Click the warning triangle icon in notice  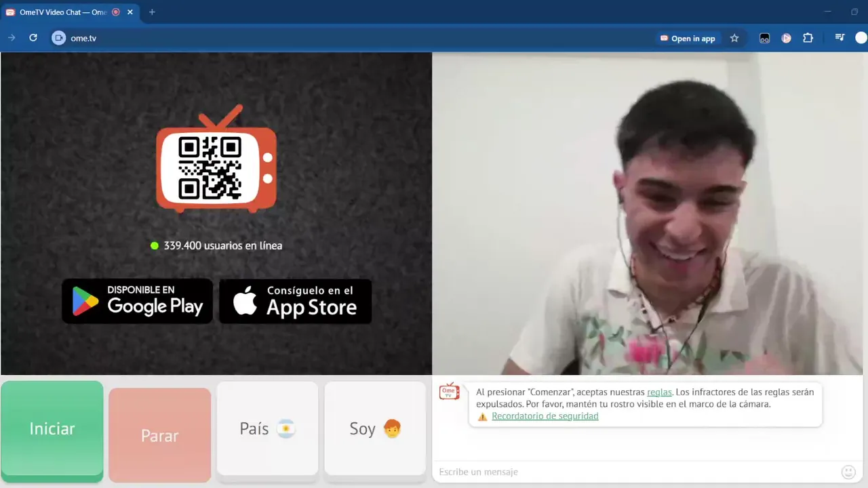[482, 416]
